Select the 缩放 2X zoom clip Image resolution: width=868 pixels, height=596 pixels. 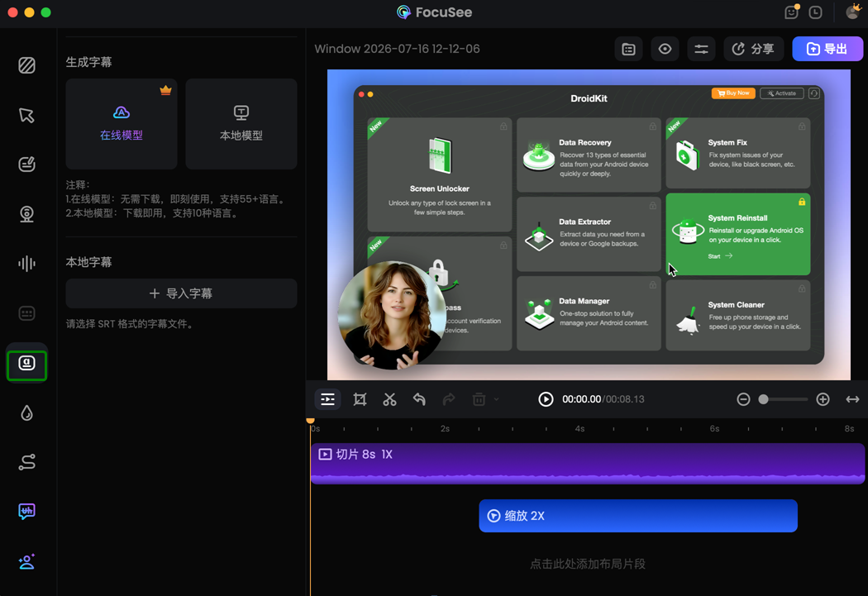point(637,516)
